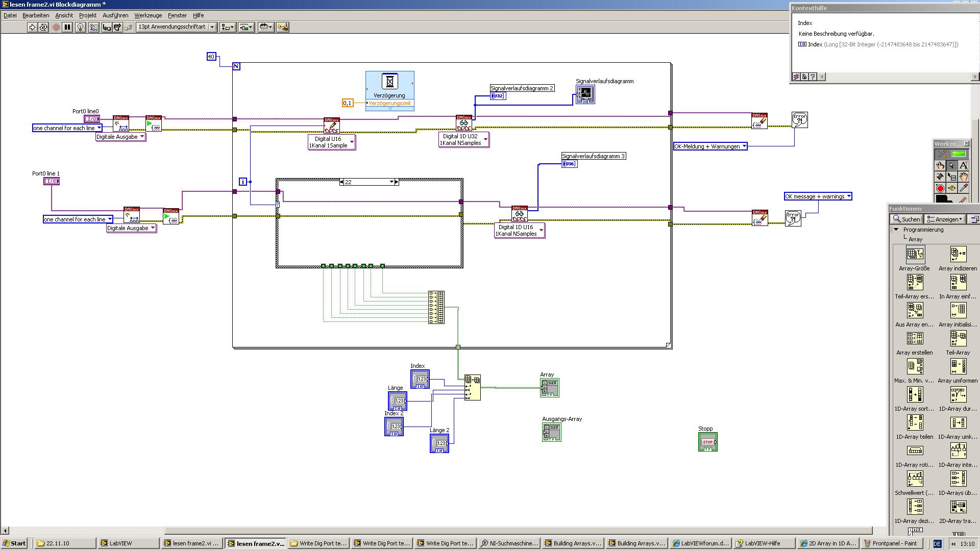Select the text labeling tool

tap(963, 165)
